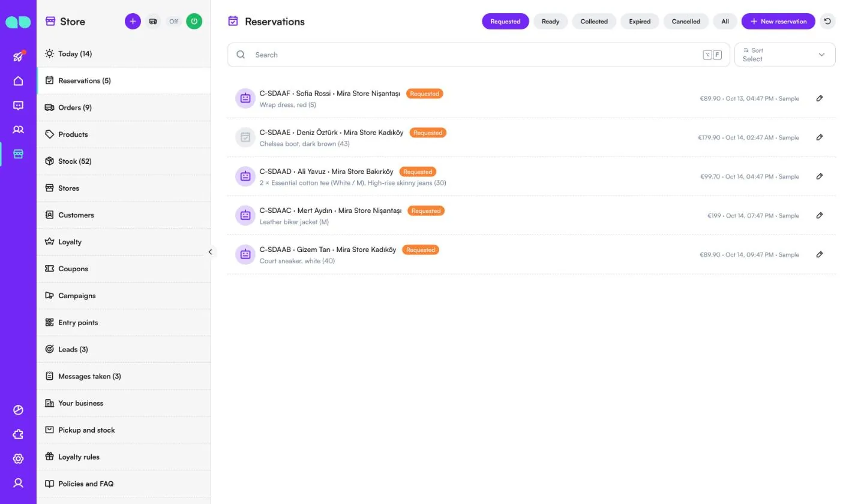Screen dimensions: 852x504
Task: Open Today (14) in sidebar
Action: tap(124, 54)
